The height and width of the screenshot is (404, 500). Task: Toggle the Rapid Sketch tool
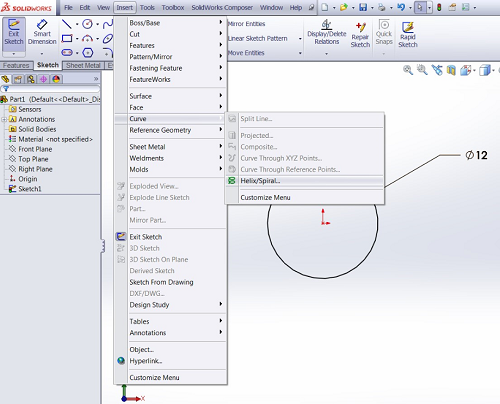coord(408,35)
